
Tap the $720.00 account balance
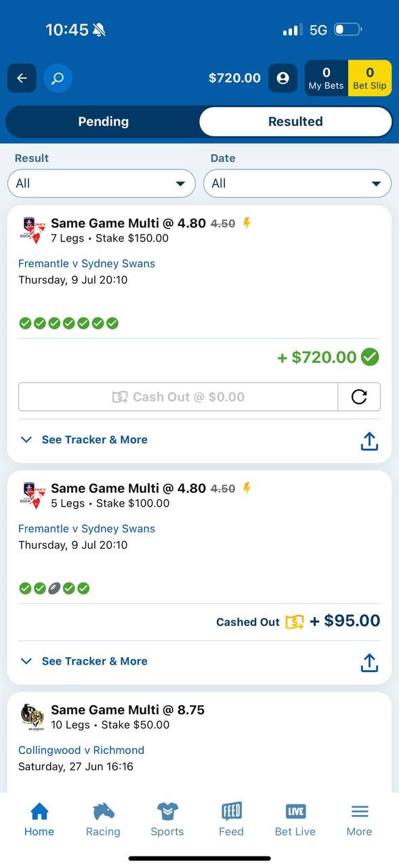pyautogui.click(x=234, y=78)
